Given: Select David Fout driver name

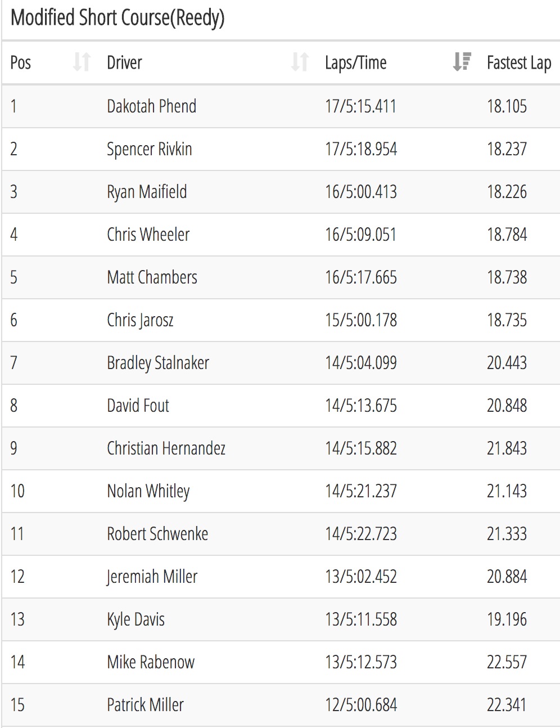Looking at the screenshot, I should click(x=138, y=406).
